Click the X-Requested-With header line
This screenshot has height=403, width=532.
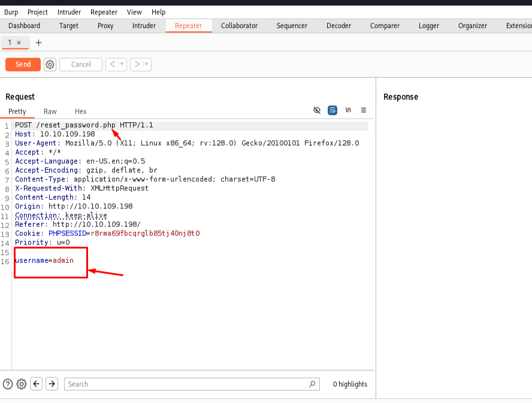(81, 188)
